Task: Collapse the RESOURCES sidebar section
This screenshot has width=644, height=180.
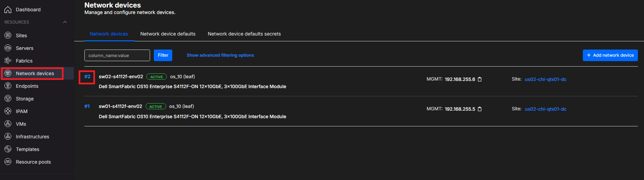Action: point(65,22)
